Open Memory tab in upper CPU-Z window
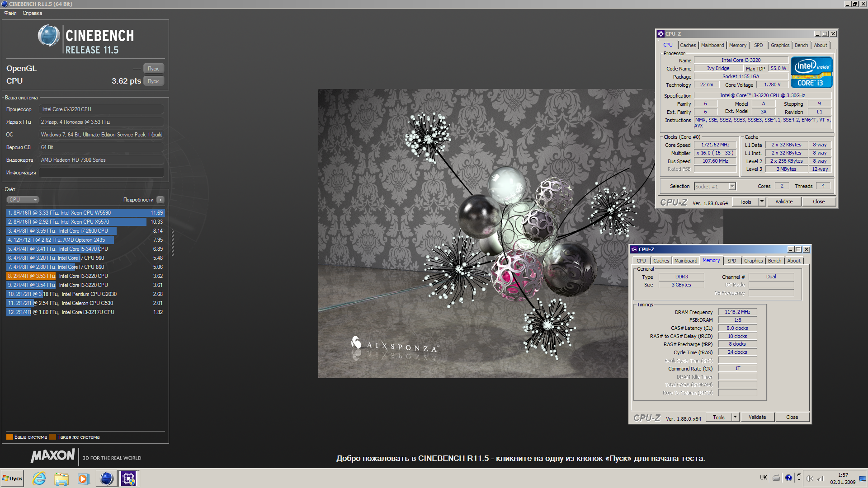Screen dimensions: 868x488 tap(737, 45)
